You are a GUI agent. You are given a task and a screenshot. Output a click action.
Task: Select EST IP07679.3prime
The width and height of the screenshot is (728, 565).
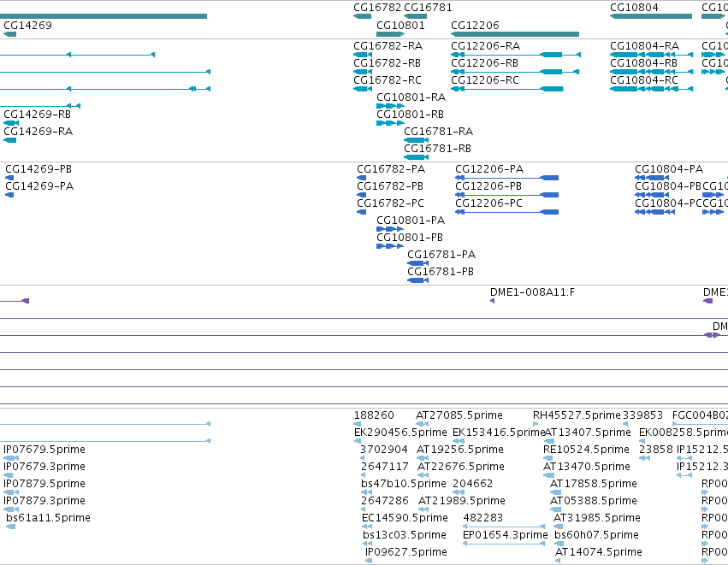click(44, 467)
